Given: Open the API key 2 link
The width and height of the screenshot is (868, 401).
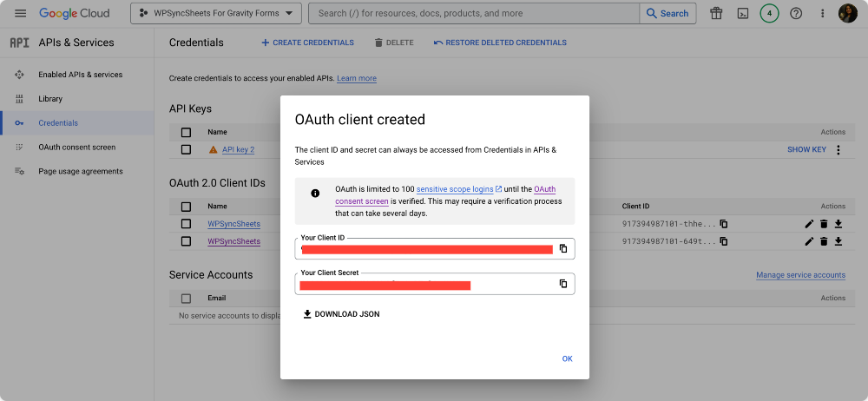Looking at the screenshot, I should 238,149.
